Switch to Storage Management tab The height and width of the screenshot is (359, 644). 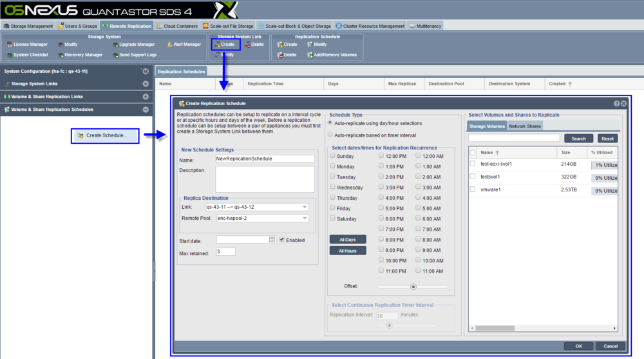tap(28, 26)
